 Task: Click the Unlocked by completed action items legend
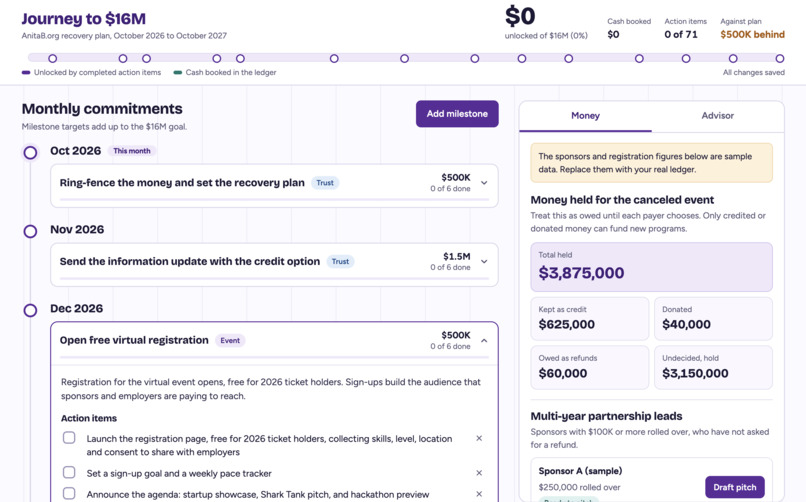click(91, 72)
